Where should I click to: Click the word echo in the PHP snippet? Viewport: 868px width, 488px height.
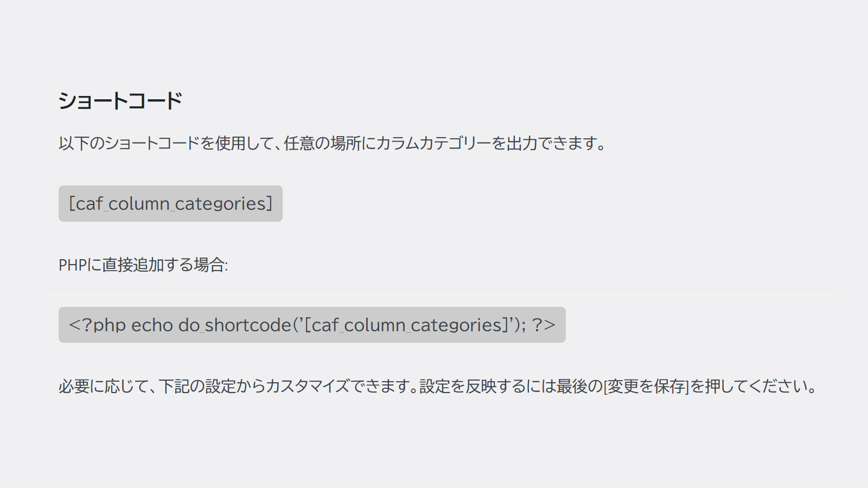coord(152,325)
